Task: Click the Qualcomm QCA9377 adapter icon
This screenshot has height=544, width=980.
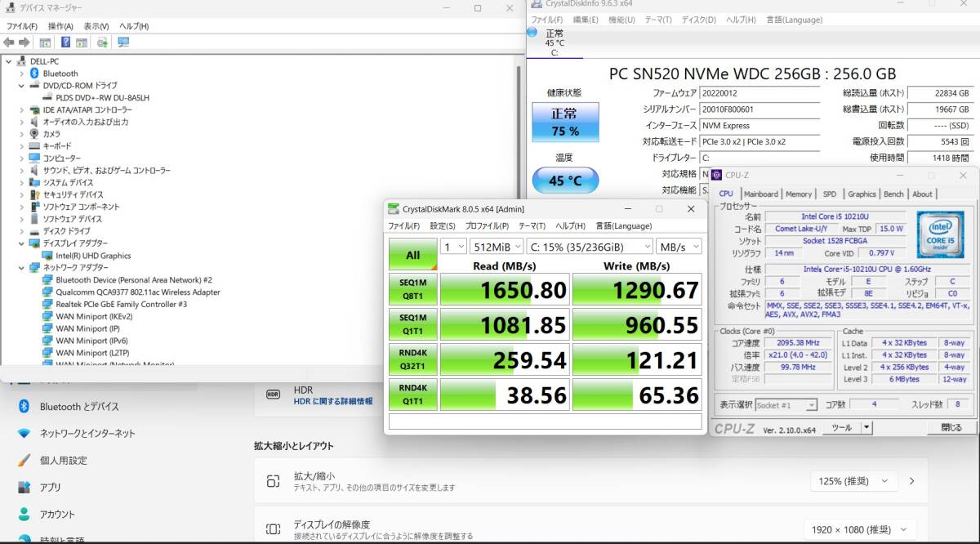Action: (47, 292)
